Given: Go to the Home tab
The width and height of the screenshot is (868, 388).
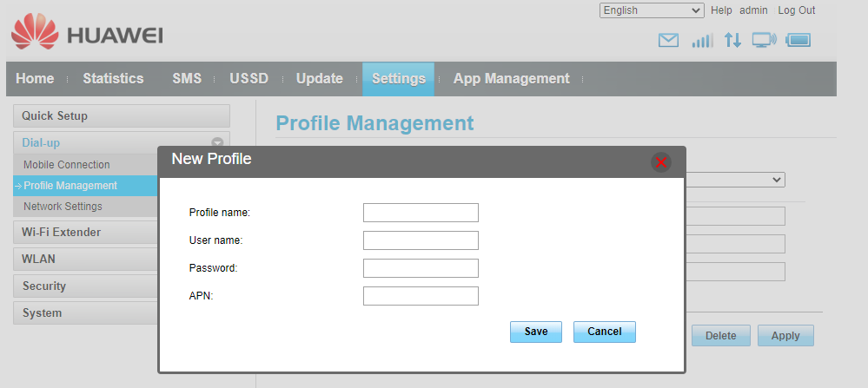Looking at the screenshot, I should (x=35, y=78).
